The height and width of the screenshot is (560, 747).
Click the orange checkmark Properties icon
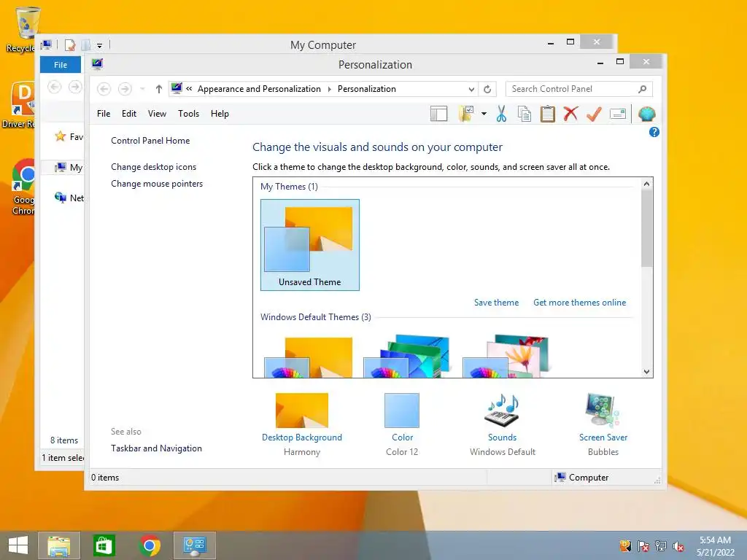point(594,114)
